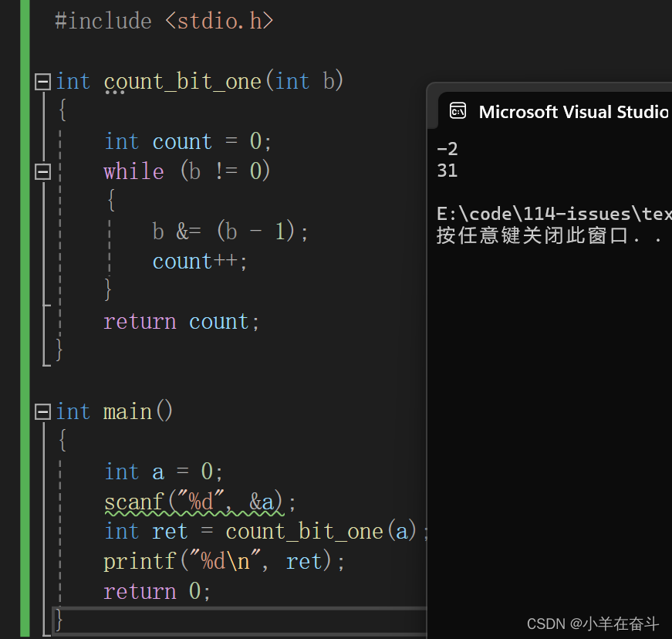This screenshot has height=639, width=672.
Task: Click the console input value -2
Action: [447, 149]
